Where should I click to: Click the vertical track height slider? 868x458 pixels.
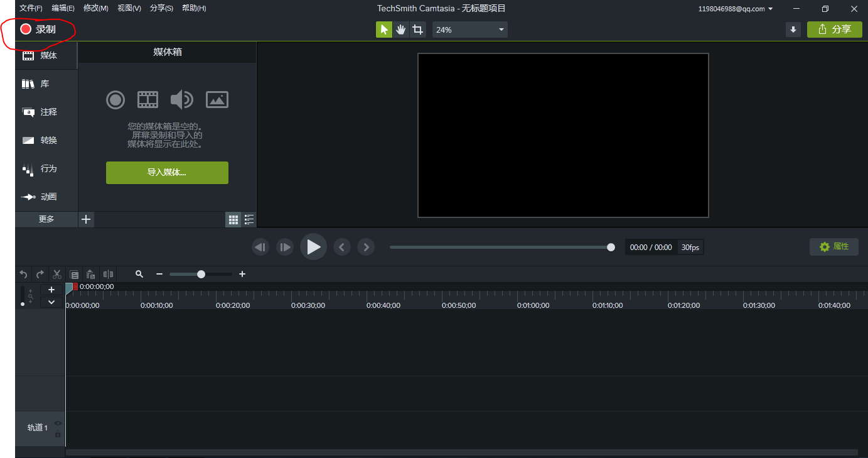[x=23, y=296]
